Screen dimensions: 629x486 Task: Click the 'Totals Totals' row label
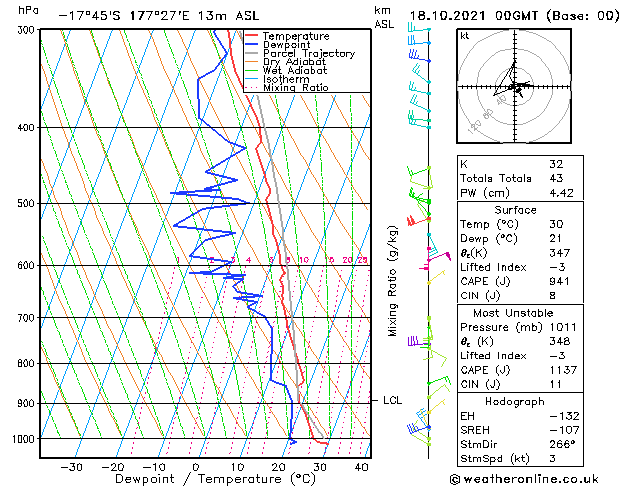(496, 178)
